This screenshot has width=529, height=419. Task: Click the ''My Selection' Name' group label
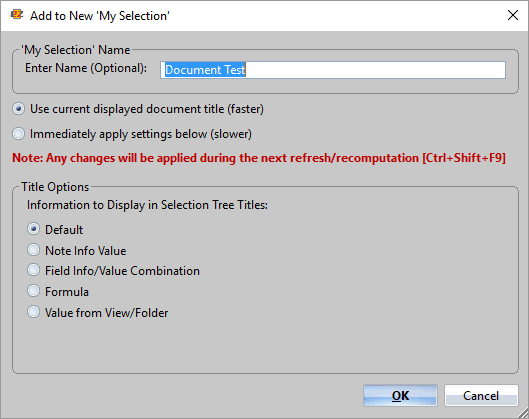click(76, 50)
